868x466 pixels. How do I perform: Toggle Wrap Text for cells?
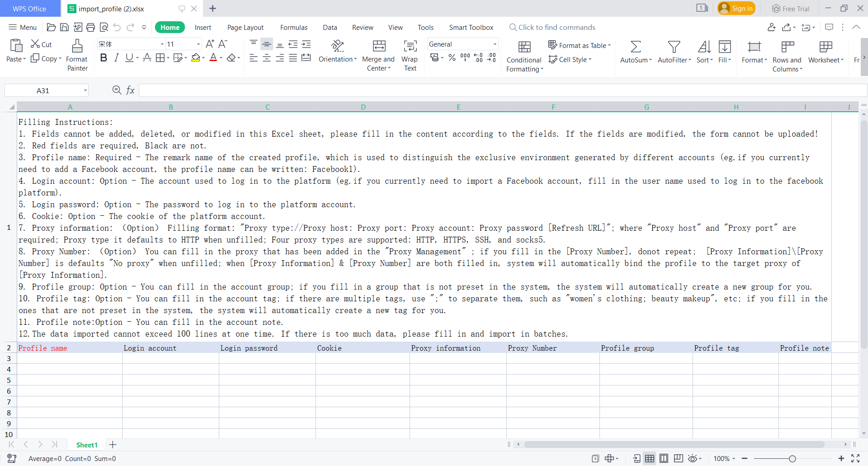[x=410, y=46]
